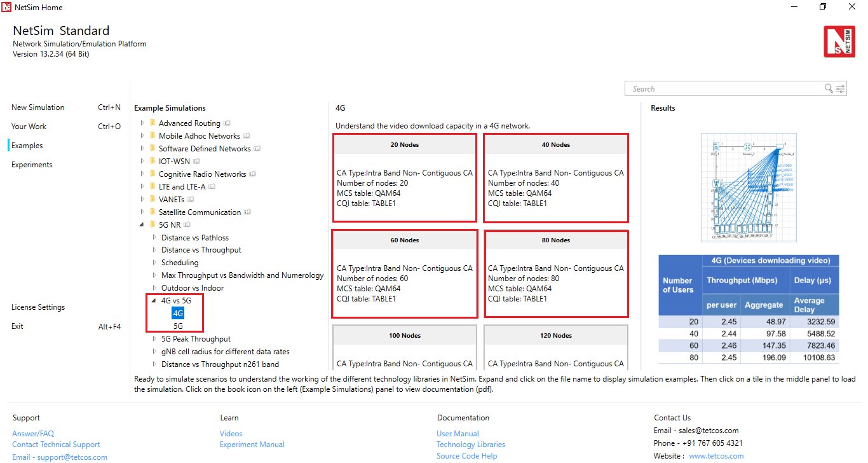Viewport: 868px width, 463px height.
Task: Select gNB cell radius for different data rates
Action: click(226, 352)
